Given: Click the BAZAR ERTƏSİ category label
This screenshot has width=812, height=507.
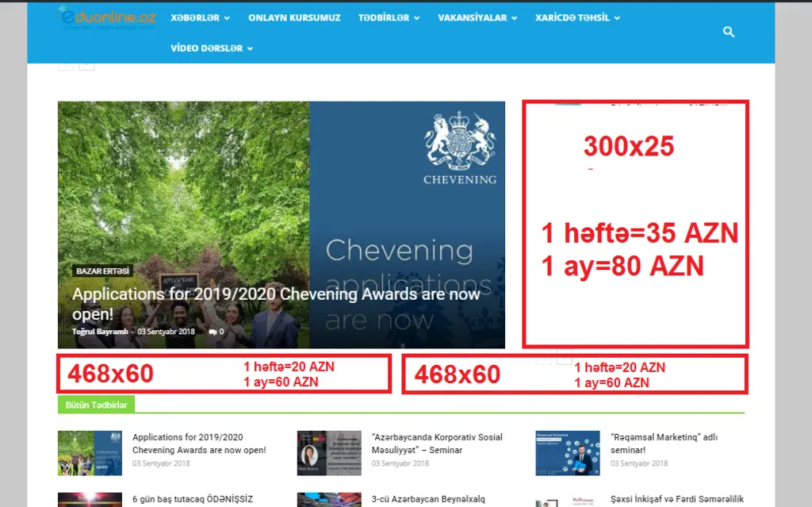Looking at the screenshot, I should point(102,271).
